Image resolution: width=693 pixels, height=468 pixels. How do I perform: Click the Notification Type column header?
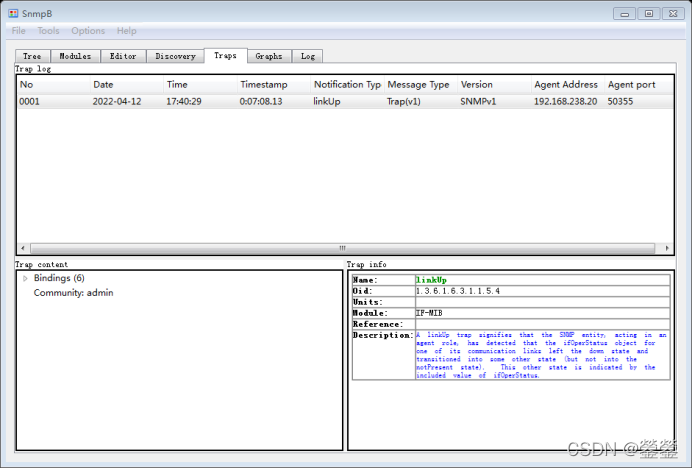(x=348, y=84)
